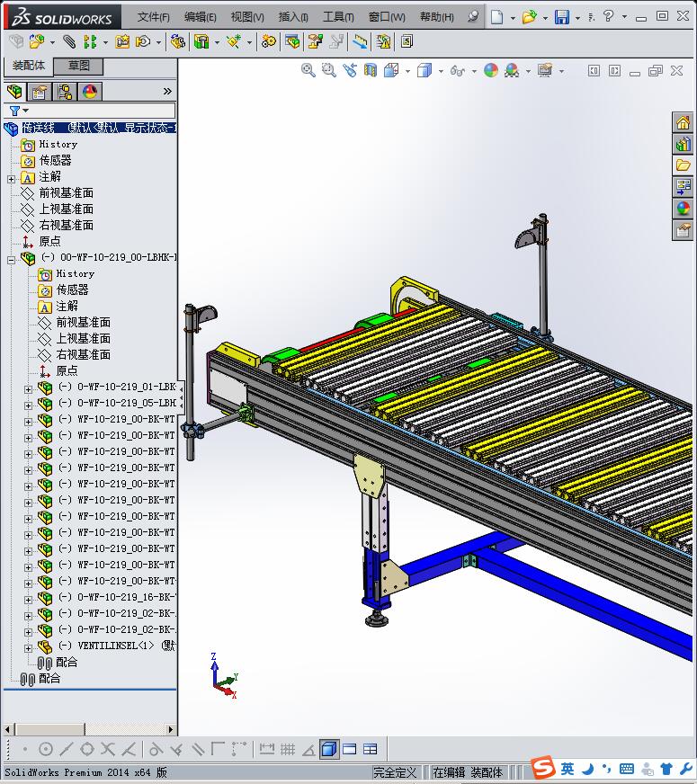The height and width of the screenshot is (784, 697).
Task: Click the Insert Components toolbar icon
Action: pyautogui.click(x=36, y=41)
